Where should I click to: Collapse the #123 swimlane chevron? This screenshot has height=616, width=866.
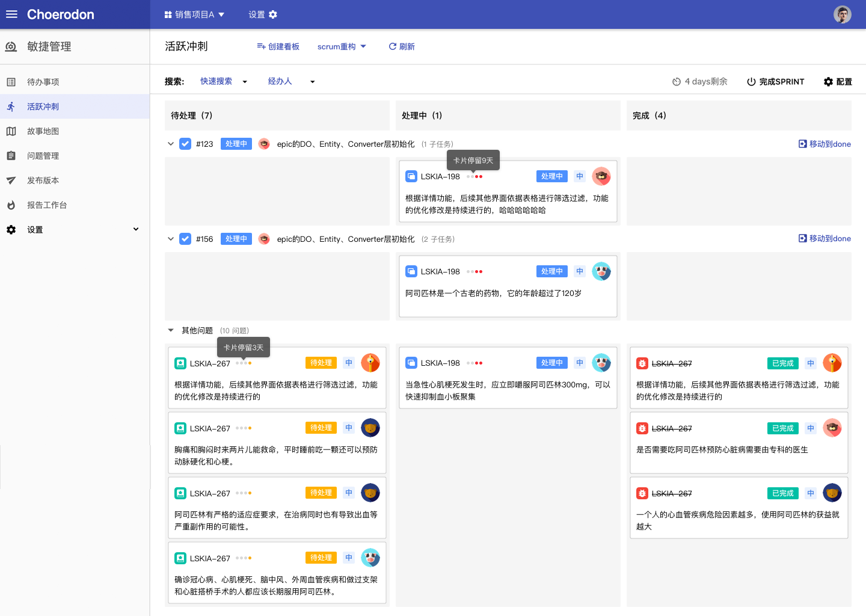pyautogui.click(x=171, y=144)
